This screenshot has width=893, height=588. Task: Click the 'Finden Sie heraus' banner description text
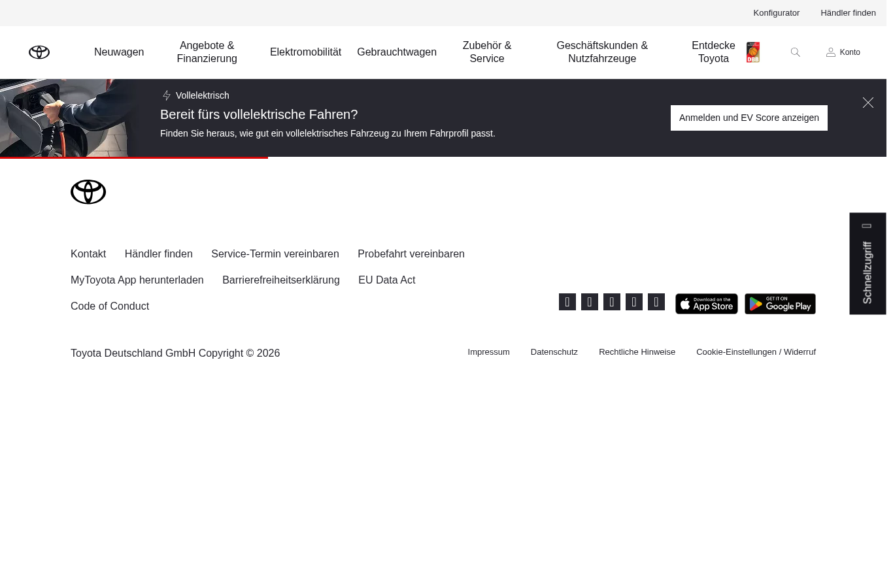pos(328,133)
